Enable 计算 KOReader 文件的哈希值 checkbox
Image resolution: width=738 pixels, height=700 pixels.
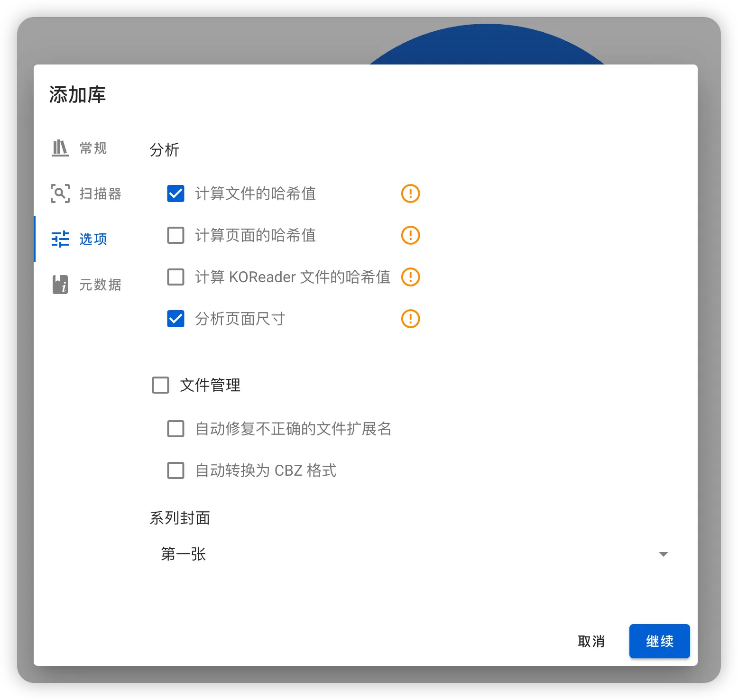point(176,277)
